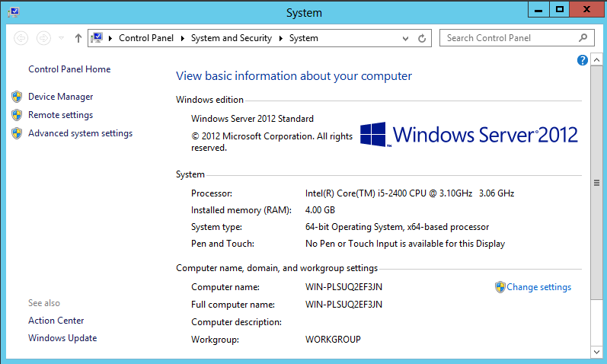
Task: Click the 4.00 GB memory value
Action: [320, 210]
